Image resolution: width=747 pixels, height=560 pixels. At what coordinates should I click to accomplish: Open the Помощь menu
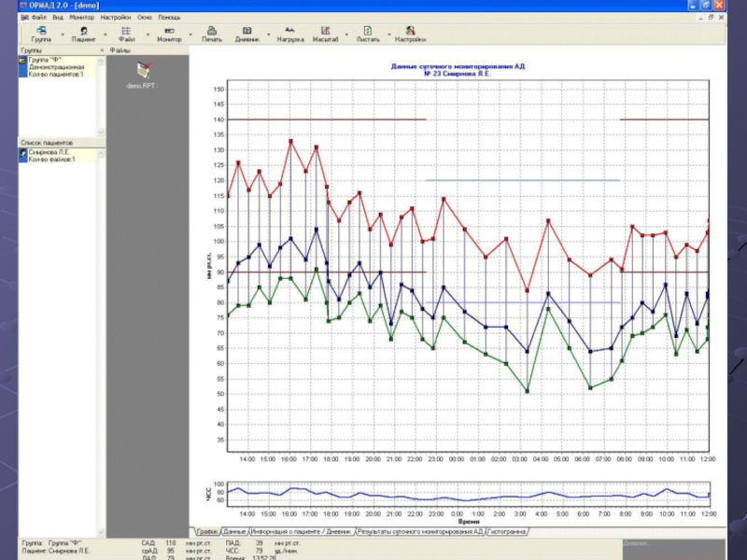pos(169,18)
